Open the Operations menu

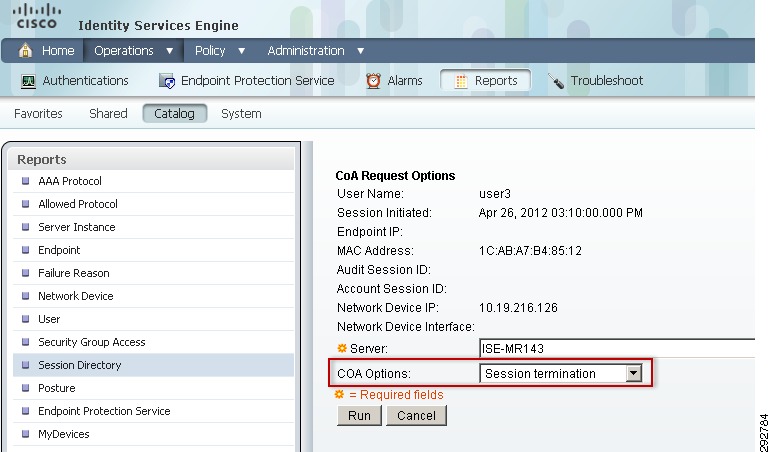tap(133, 50)
